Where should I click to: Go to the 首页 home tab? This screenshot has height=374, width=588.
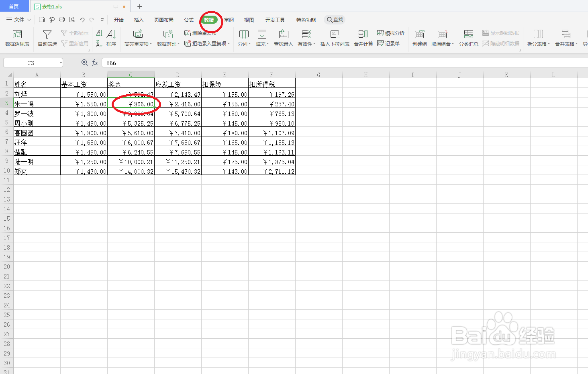(x=14, y=6)
